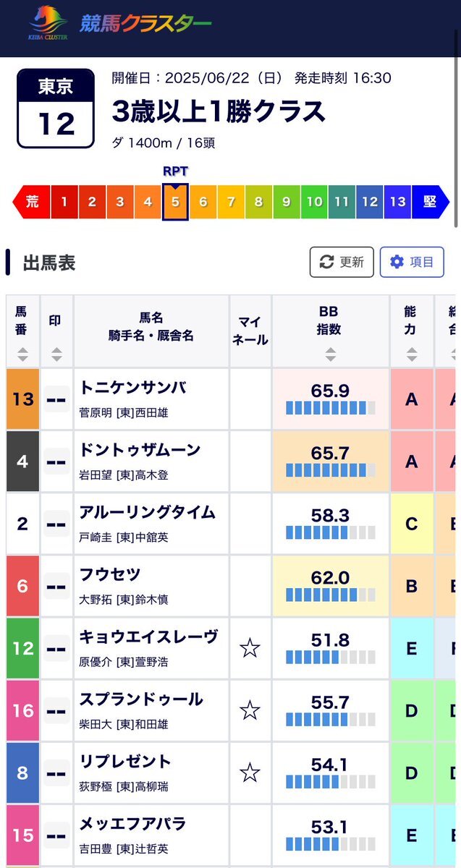Image resolution: width=461 pixels, height=868 pixels.
Task: Sort by 能力 column arrows
Action: pos(411,354)
